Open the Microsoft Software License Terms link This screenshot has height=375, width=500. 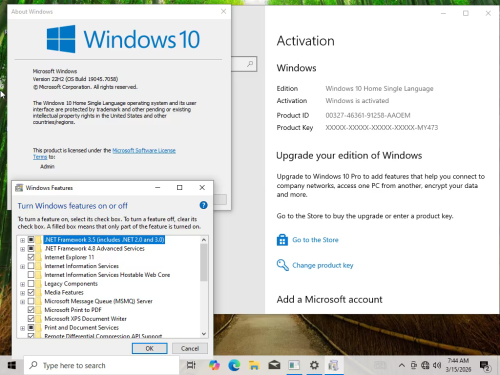tap(104, 153)
